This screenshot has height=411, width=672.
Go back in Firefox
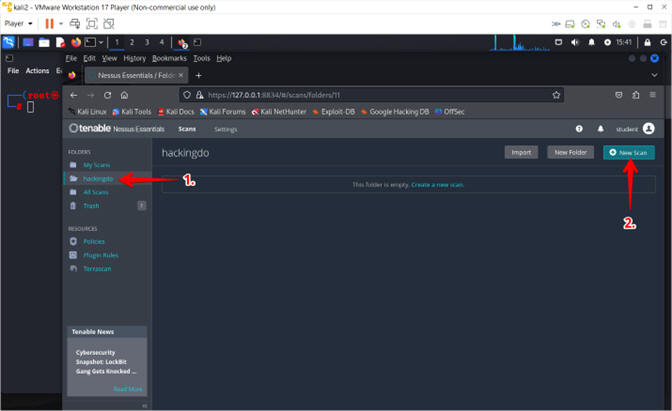tap(74, 95)
